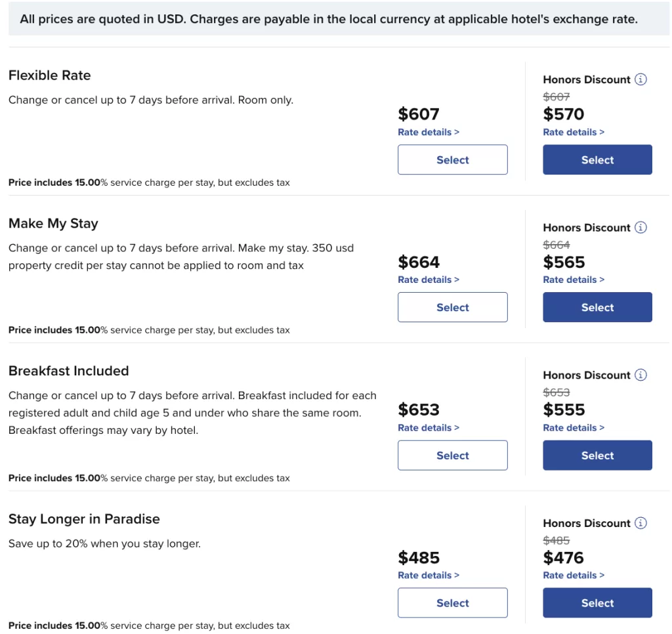View rate details for $476 Honors rate

click(x=574, y=576)
